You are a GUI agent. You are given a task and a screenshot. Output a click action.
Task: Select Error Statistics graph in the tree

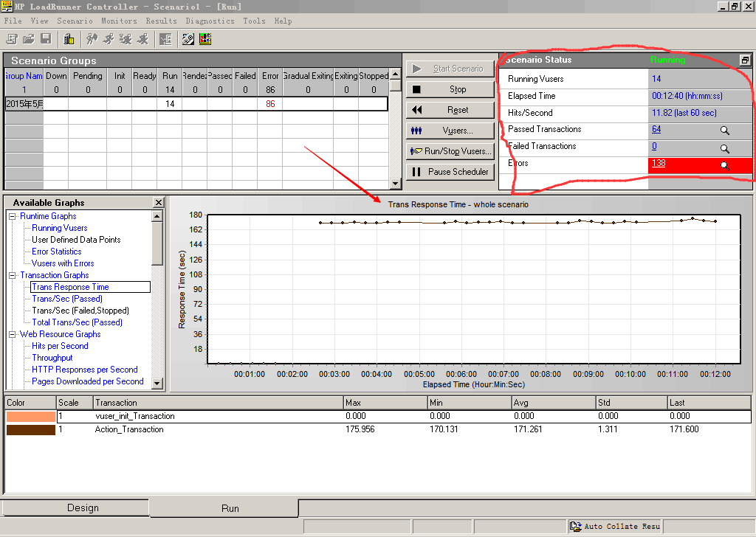[x=56, y=252]
